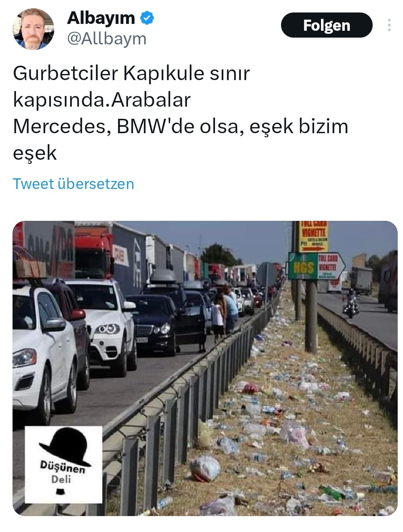Image resolution: width=403 pixels, height=532 pixels.
Task: Open the three-dot more options menu
Action: pyautogui.click(x=389, y=25)
